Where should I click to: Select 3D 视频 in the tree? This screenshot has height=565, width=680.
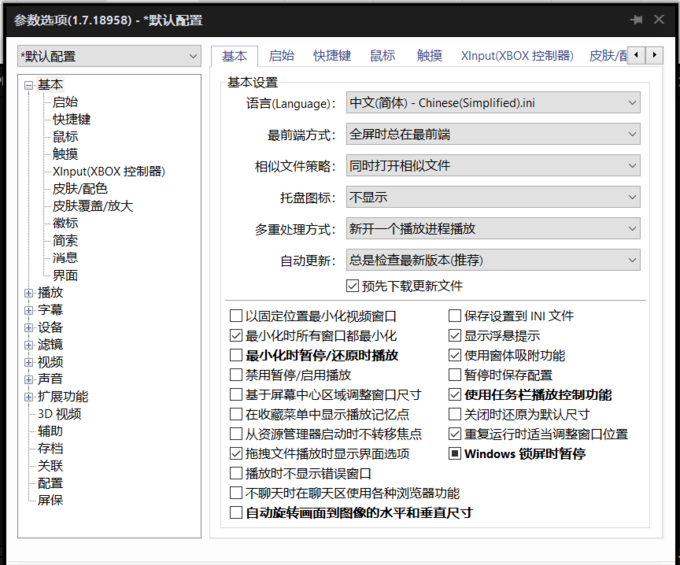[x=60, y=414]
